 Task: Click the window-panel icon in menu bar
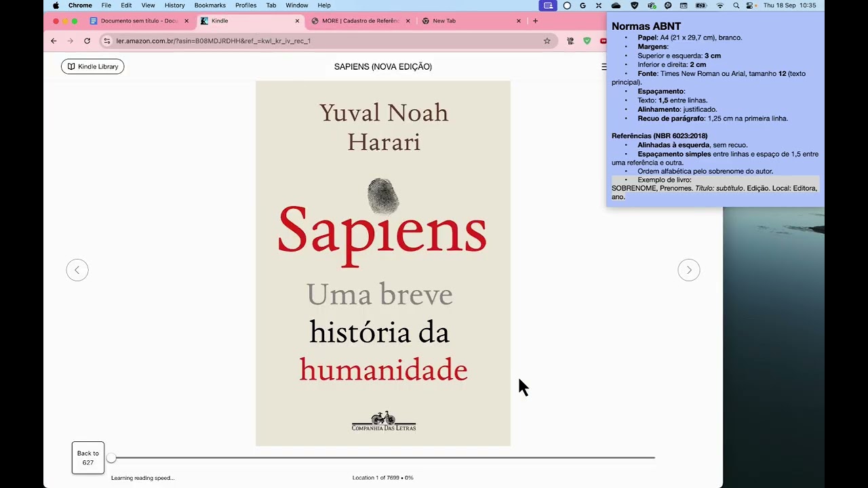tap(684, 5)
